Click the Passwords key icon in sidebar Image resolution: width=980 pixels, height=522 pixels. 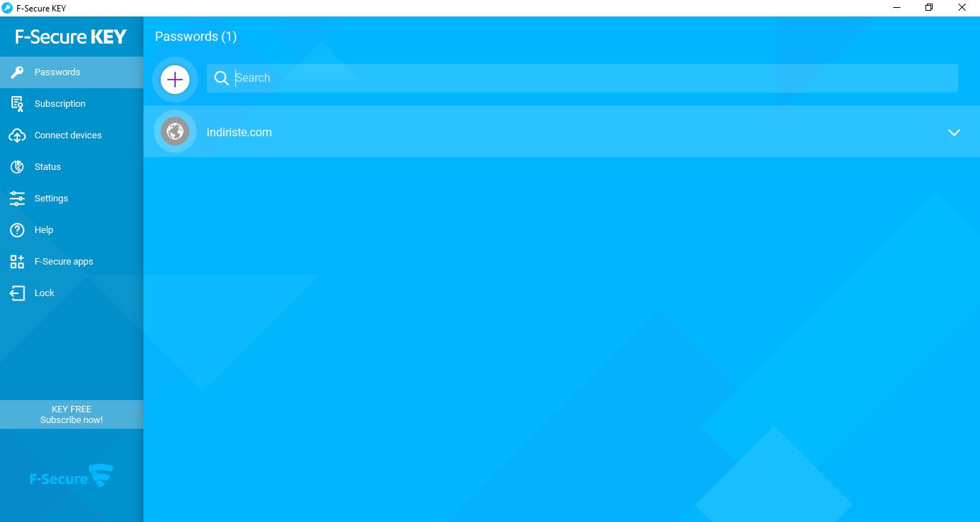(x=17, y=72)
